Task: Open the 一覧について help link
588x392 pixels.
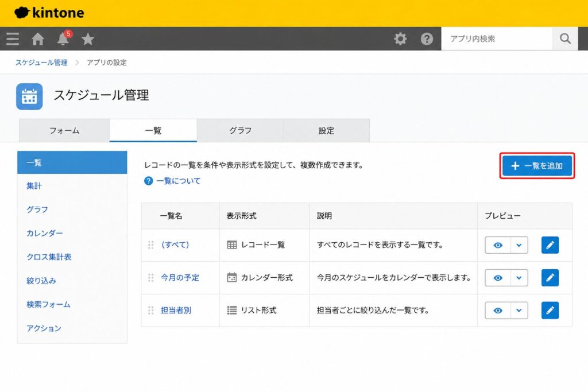Action: pos(179,181)
